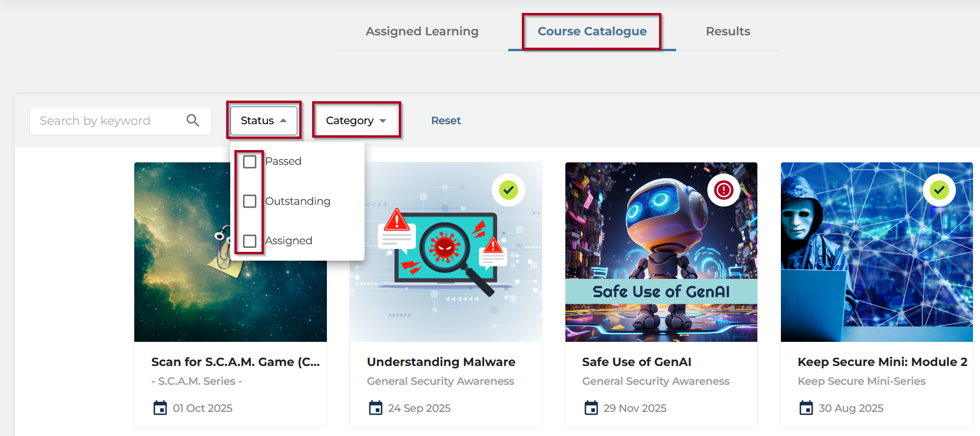
Task: Open the Category filter dropdown
Action: tap(356, 121)
